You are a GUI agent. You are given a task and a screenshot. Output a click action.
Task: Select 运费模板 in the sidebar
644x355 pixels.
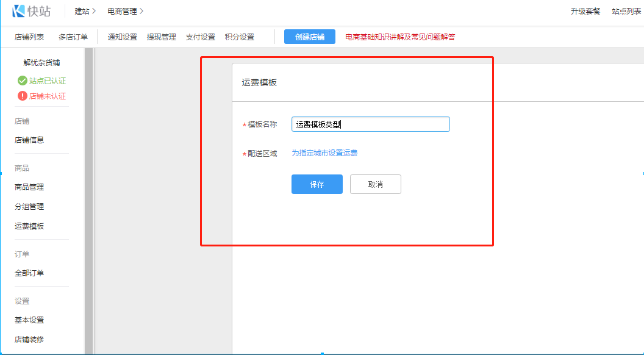(x=29, y=226)
